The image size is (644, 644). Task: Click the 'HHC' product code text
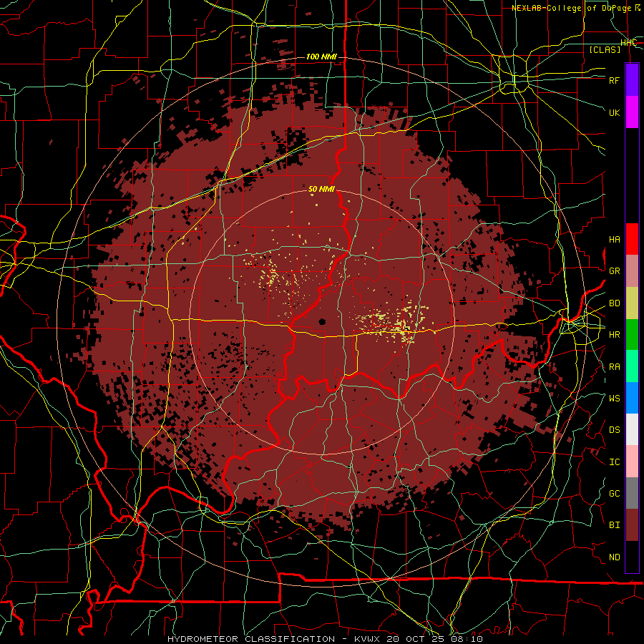(x=628, y=43)
